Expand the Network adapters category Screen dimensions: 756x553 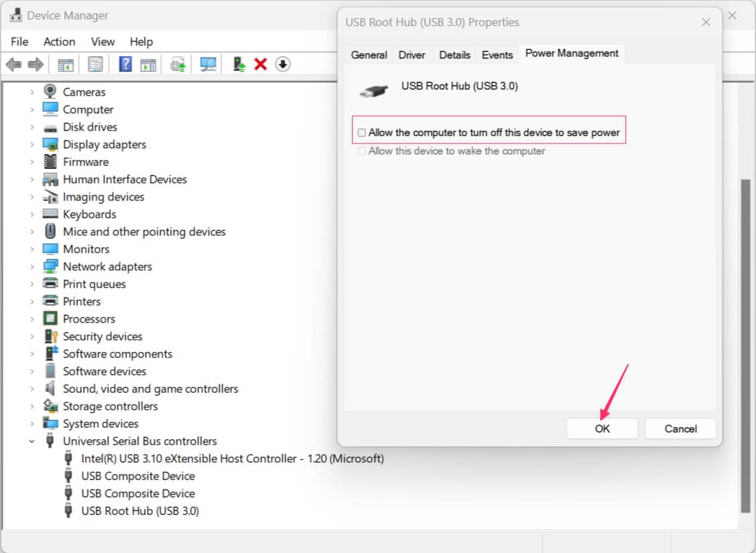31,266
